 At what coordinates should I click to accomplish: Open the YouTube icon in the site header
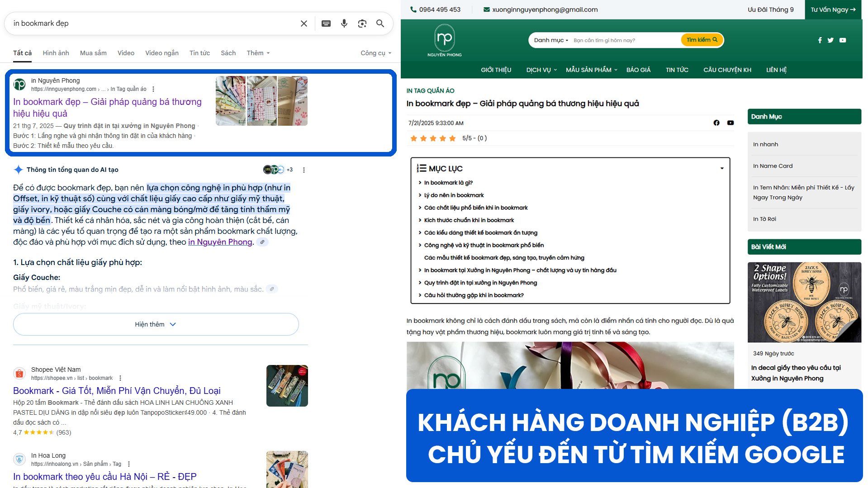pyautogui.click(x=843, y=40)
